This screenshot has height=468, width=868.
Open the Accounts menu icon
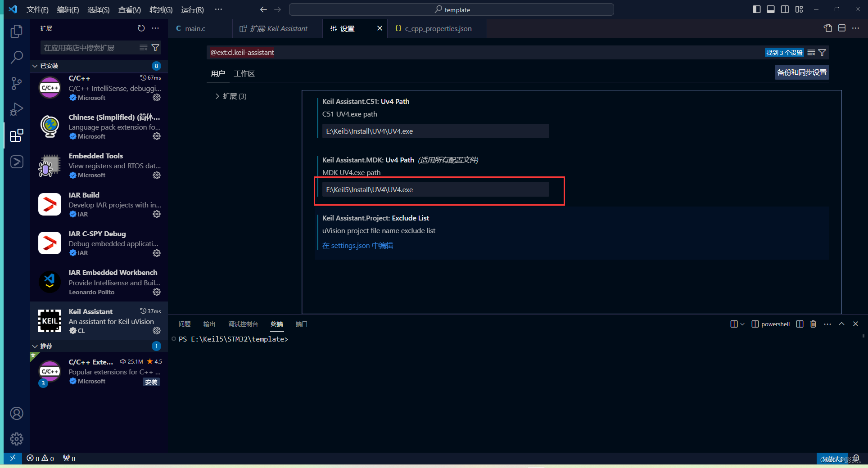(17, 413)
